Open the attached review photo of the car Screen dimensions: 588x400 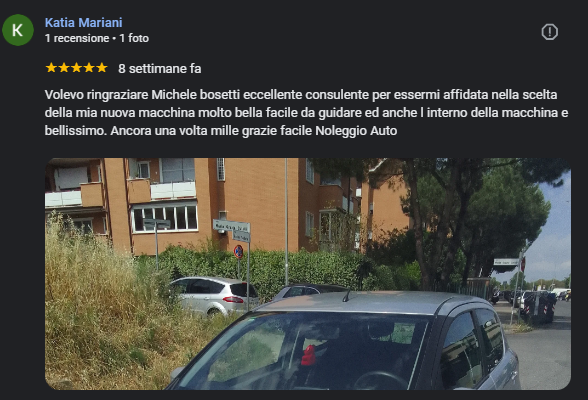click(x=308, y=274)
